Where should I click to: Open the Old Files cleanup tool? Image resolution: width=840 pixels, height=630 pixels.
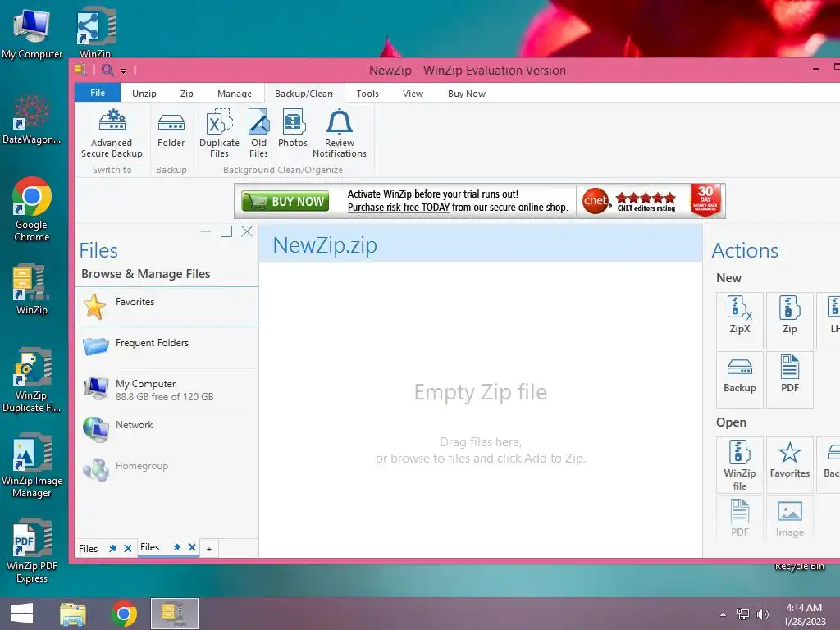[258, 134]
